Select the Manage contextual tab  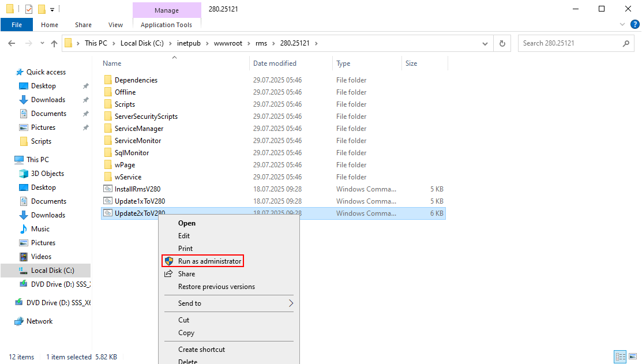pos(167,10)
